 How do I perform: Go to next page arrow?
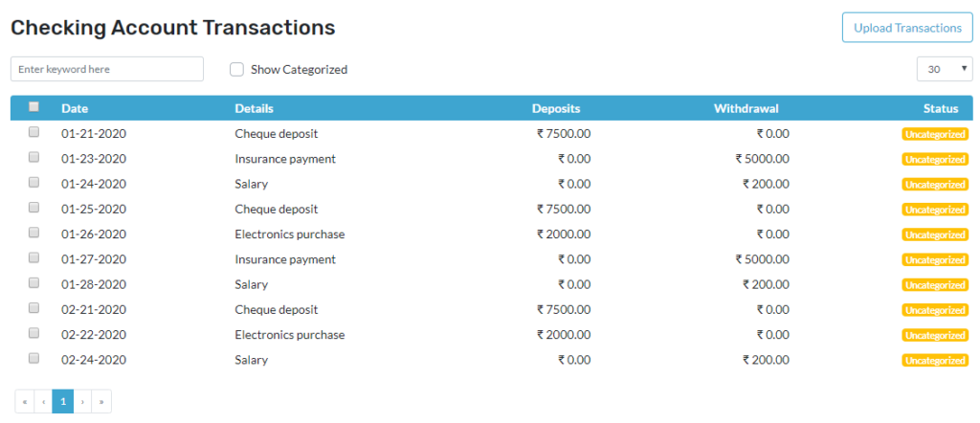(82, 401)
